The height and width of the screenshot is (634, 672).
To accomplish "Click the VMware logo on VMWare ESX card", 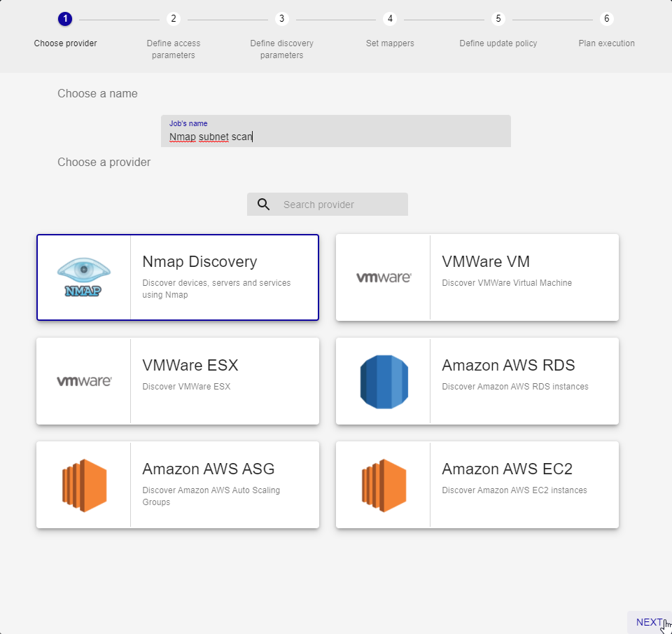I will (x=84, y=381).
